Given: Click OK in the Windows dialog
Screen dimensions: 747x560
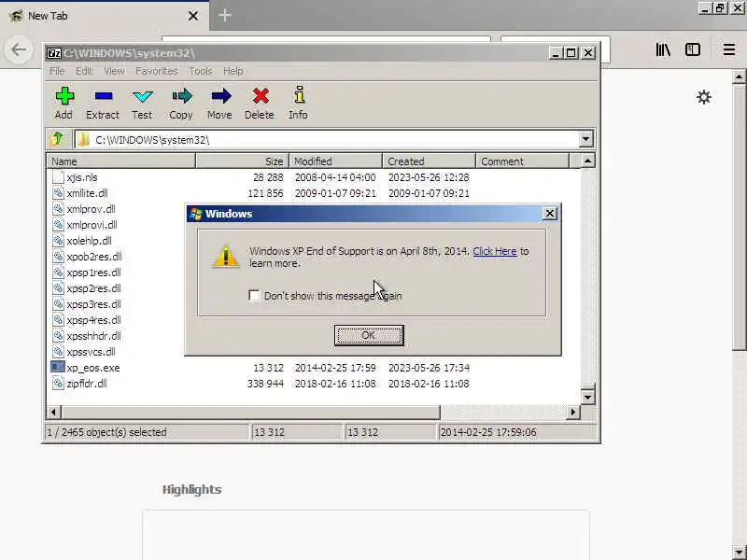Looking at the screenshot, I should point(369,335).
